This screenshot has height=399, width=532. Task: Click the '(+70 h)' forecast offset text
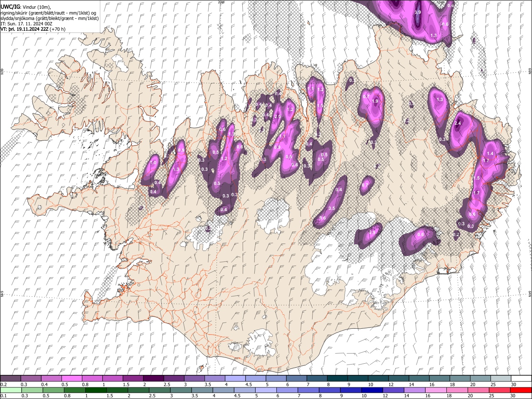(x=57, y=30)
